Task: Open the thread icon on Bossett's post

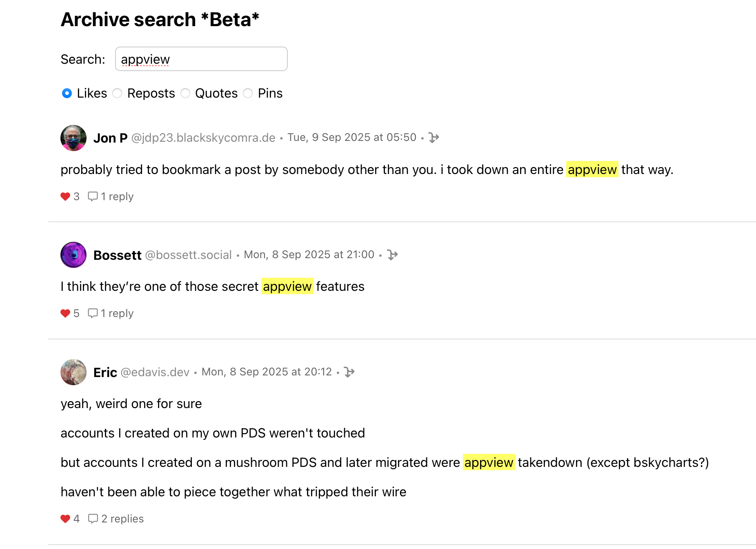Action: tap(392, 255)
